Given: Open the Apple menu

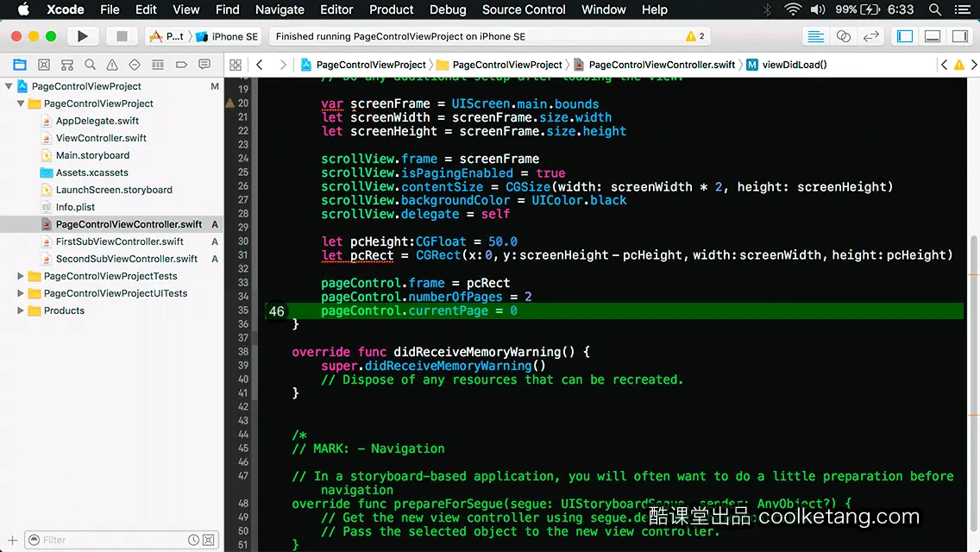Looking at the screenshot, I should pos(23,9).
